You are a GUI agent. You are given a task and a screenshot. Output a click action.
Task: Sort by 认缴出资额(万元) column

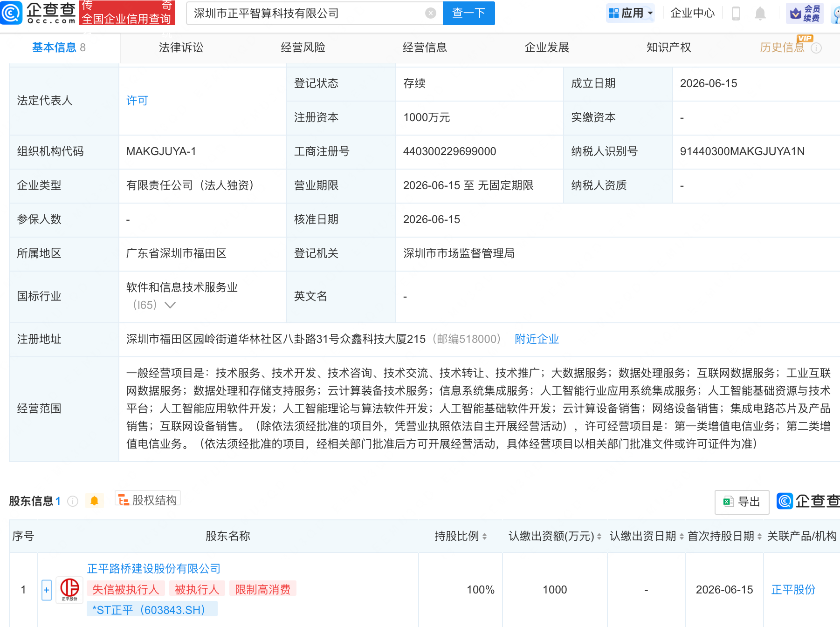(x=599, y=537)
